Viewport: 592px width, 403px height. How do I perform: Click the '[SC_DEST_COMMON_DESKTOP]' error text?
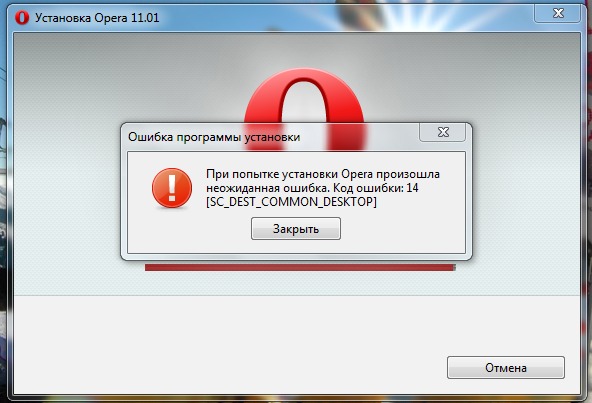(x=291, y=202)
